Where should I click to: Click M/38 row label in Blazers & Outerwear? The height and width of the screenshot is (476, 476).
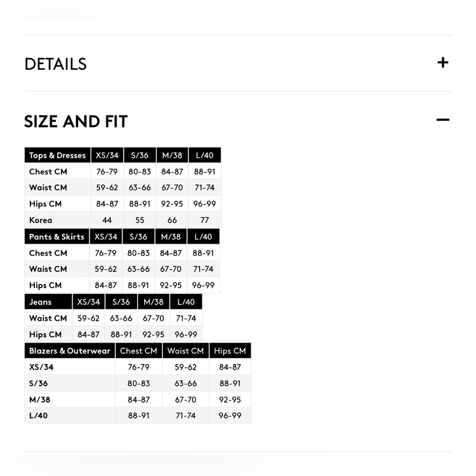tap(40, 400)
